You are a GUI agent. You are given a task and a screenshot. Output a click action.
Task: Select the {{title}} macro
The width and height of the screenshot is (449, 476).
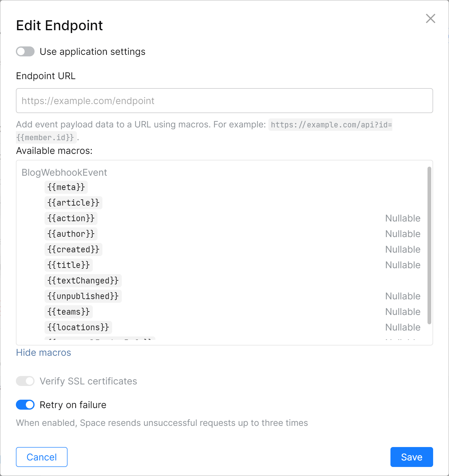point(69,265)
